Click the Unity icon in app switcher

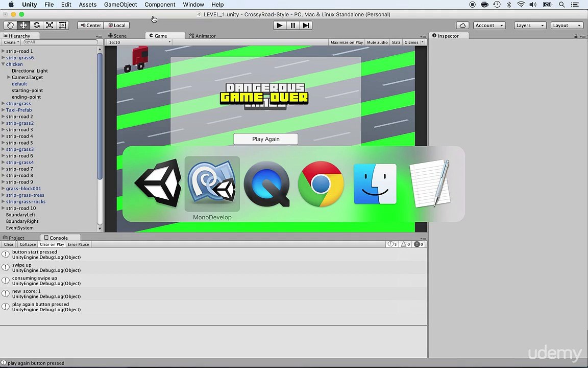[x=158, y=183]
